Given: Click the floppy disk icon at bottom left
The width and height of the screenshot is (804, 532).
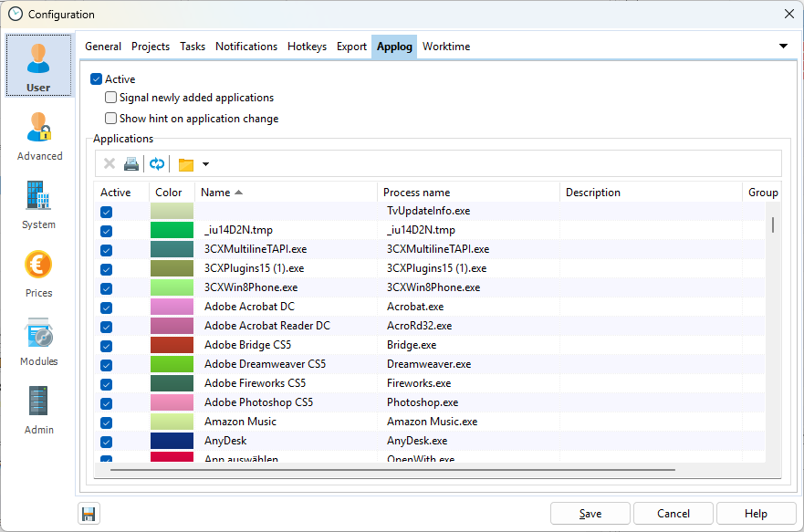Looking at the screenshot, I should (89, 514).
